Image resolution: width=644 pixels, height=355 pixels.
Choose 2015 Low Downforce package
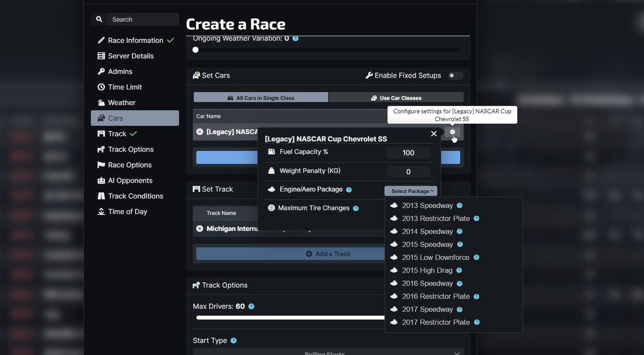(436, 257)
